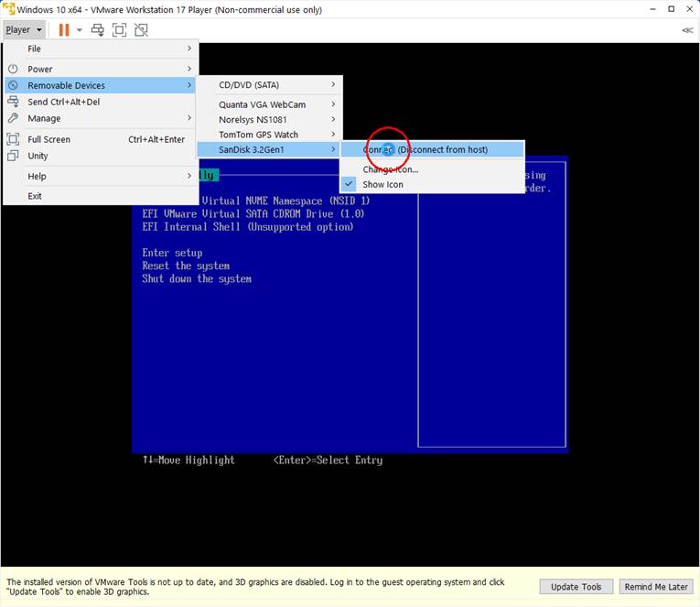Image resolution: width=700 pixels, height=607 pixels.
Task: Toggle the Show Icon checkmark option
Action: coord(382,184)
